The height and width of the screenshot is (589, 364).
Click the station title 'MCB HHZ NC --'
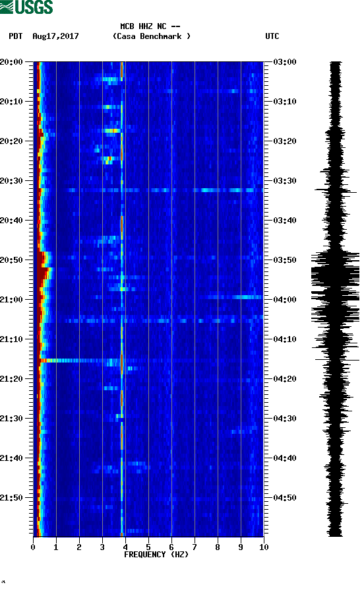(150, 26)
